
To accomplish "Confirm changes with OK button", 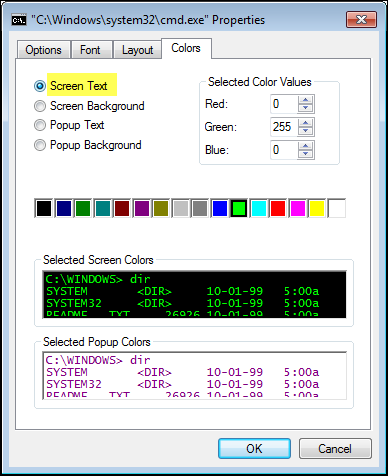I will (254, 449).
